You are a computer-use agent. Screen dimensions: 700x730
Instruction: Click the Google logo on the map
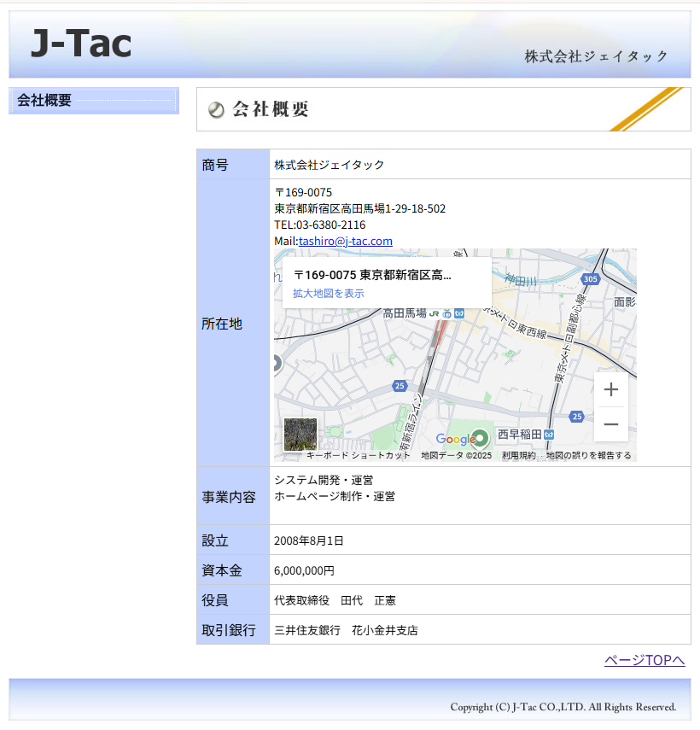(x=454, y=439)
